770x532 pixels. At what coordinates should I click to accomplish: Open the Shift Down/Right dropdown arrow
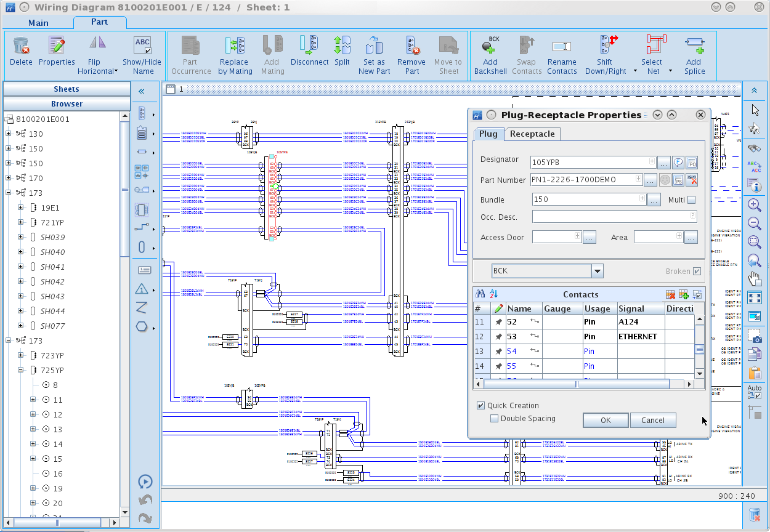(635, 71)
